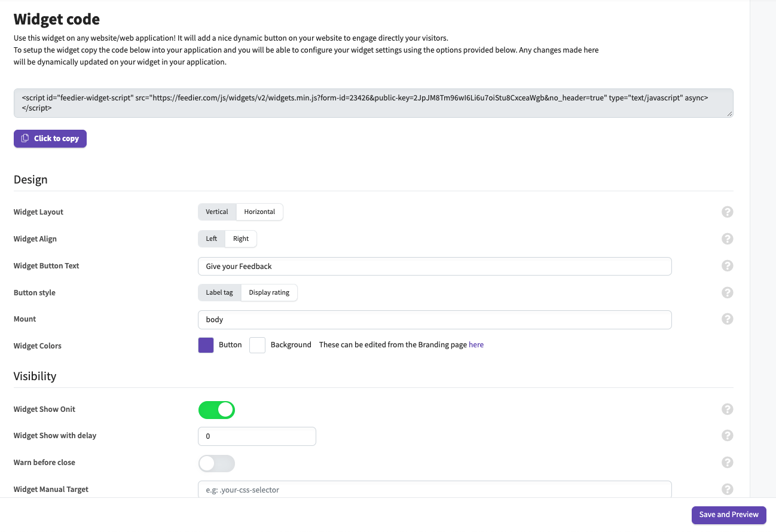
Task: Click the 'Design' section heading
Action: 30,179
